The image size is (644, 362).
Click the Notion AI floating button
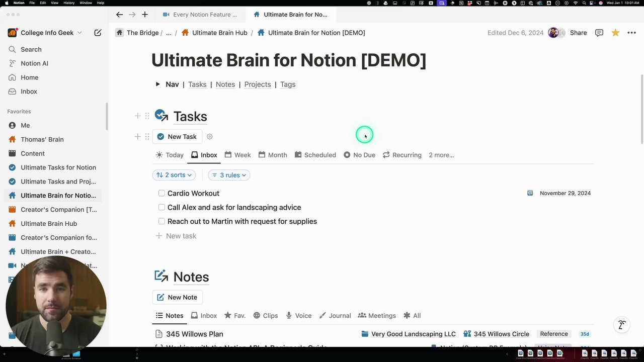622,325
